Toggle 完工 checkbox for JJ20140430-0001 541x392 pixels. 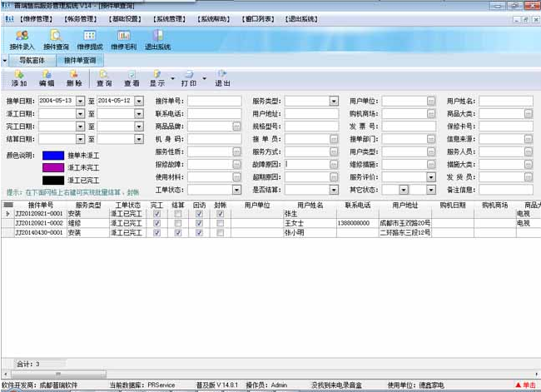[x=157, y=232]
